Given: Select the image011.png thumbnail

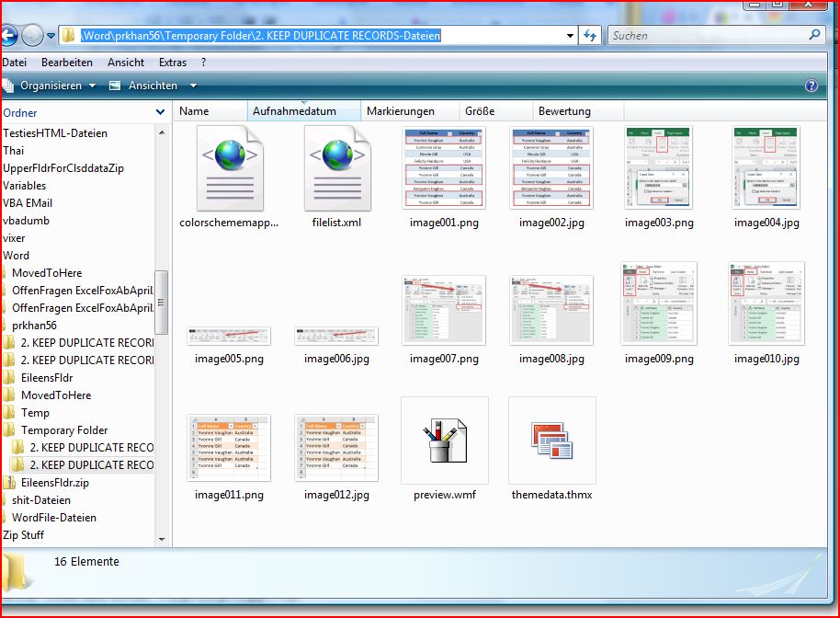Looking at the screenshot, I should point(229,448).
